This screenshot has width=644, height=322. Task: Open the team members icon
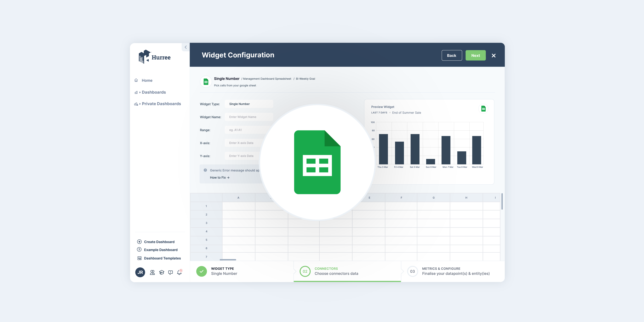[152, 272]
